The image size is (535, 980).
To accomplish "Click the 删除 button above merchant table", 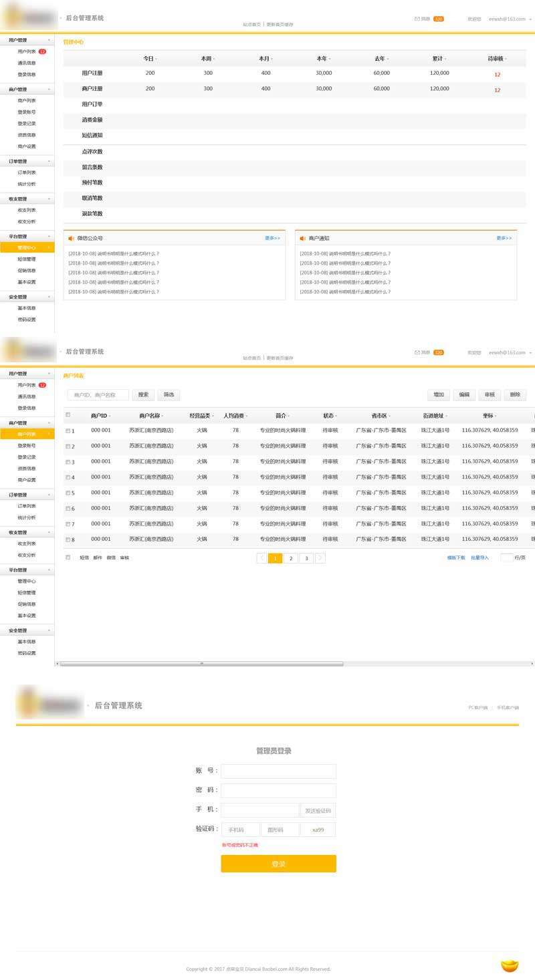I will coord(515,395).
